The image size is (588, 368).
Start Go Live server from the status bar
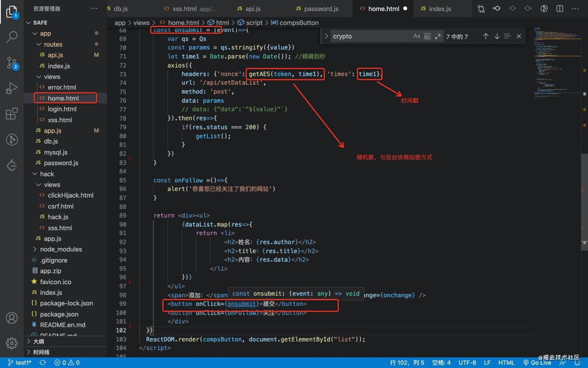pos(537,362)
